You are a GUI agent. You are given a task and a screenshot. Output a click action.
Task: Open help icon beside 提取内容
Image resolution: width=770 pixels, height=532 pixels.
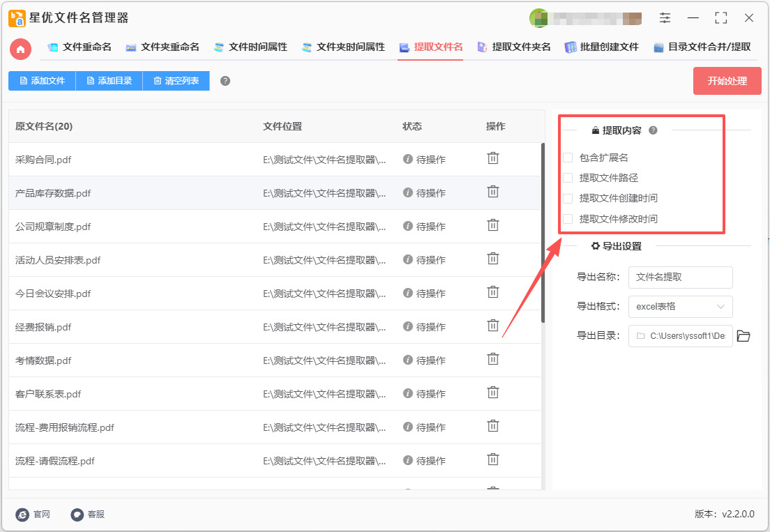(653, 130)
